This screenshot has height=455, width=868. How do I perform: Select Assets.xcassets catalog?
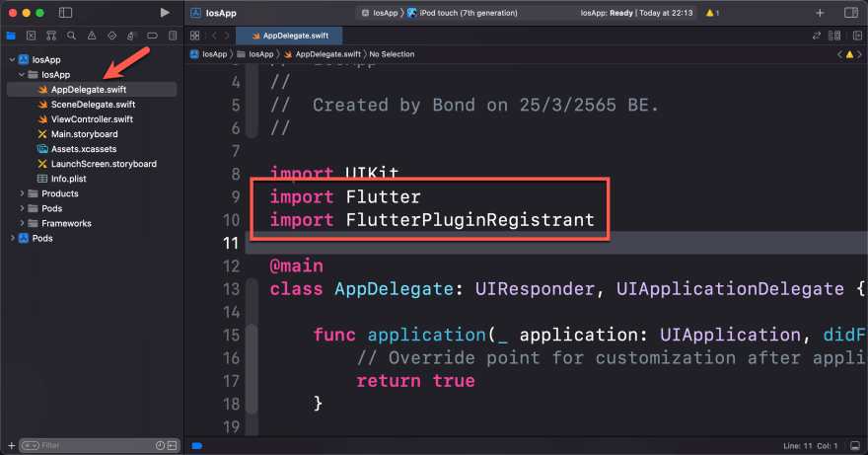point(84,149)
